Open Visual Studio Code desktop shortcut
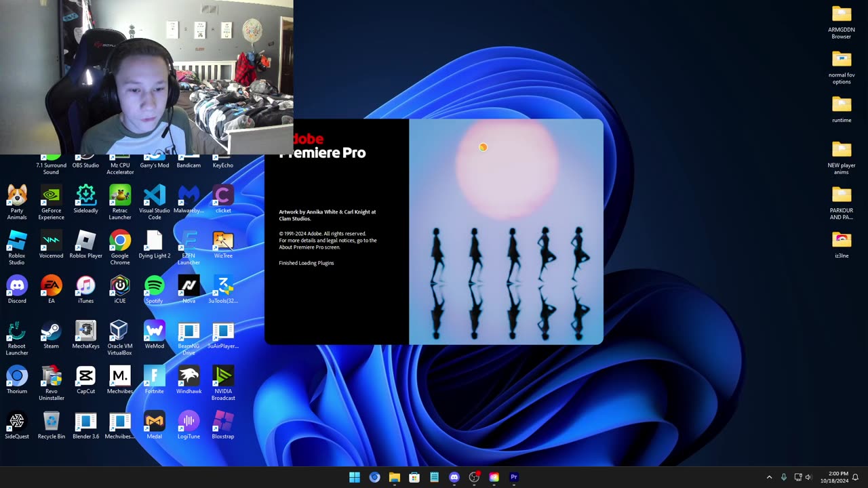Viewport: 868px width, 488px height. [x=155, y=202]
